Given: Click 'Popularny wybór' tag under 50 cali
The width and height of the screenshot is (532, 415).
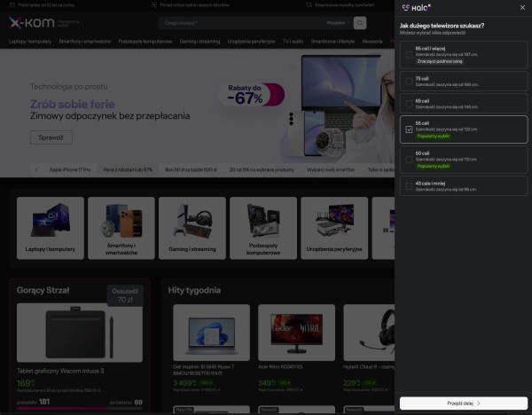Looking at the screenshot, I should point(434,167).
